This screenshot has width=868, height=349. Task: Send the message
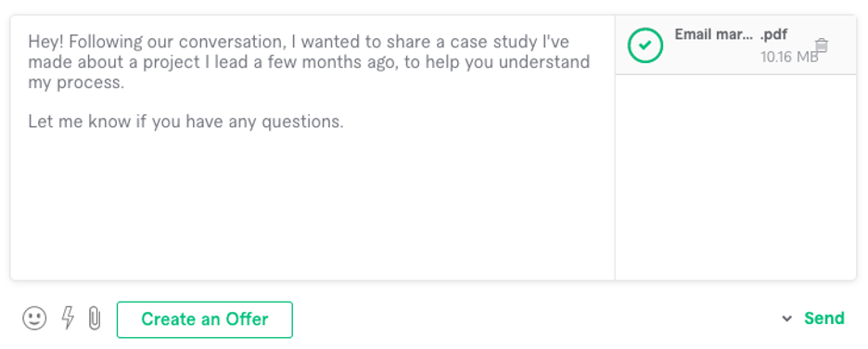[824, 318]
